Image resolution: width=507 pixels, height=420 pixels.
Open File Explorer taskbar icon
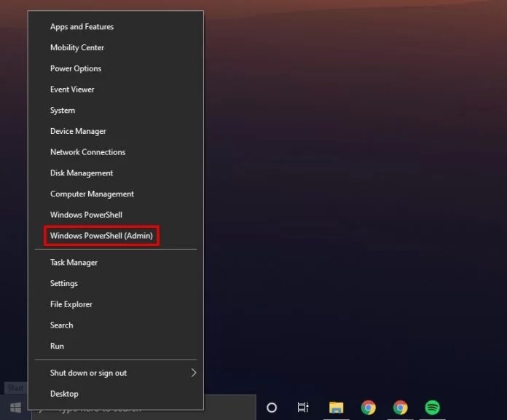337,408
